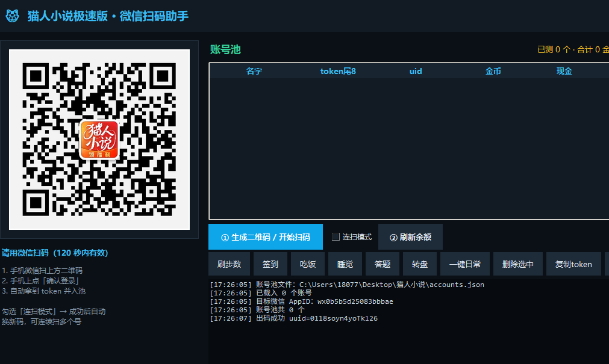Viewport: 609px width, 364px height.
Task: Click the 删除选中 button
Action: 517,264
